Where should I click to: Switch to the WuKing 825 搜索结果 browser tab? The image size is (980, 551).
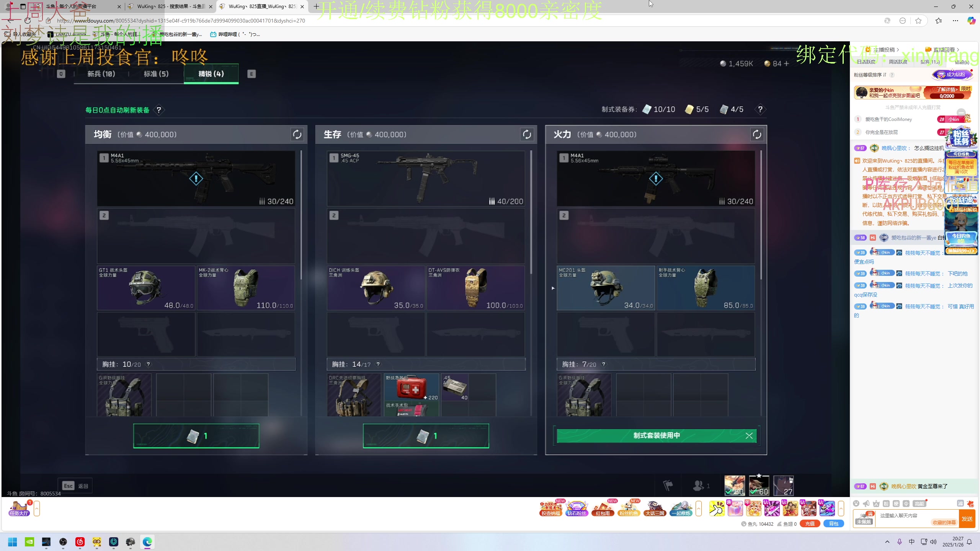coord(170,7)
